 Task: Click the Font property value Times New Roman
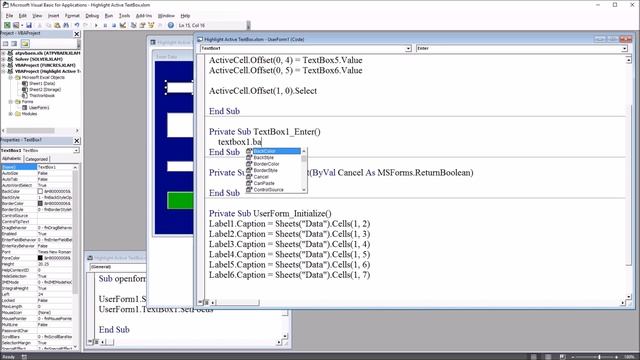[55, 252]
